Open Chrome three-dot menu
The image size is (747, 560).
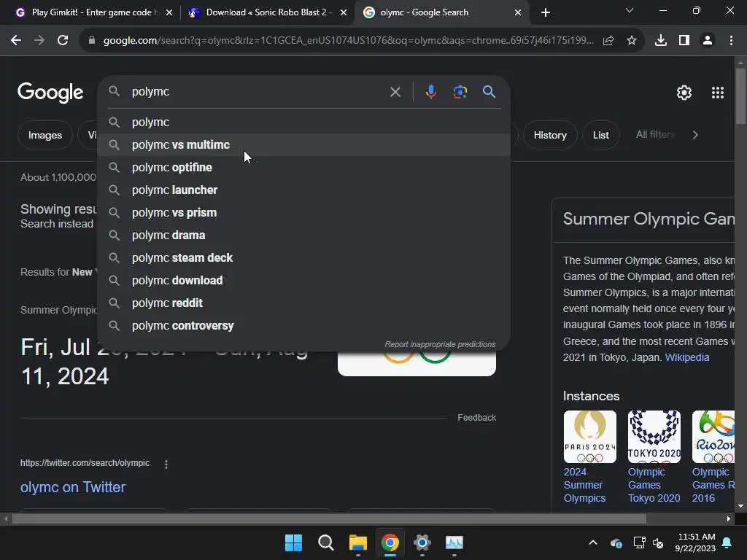coord(731,41)
